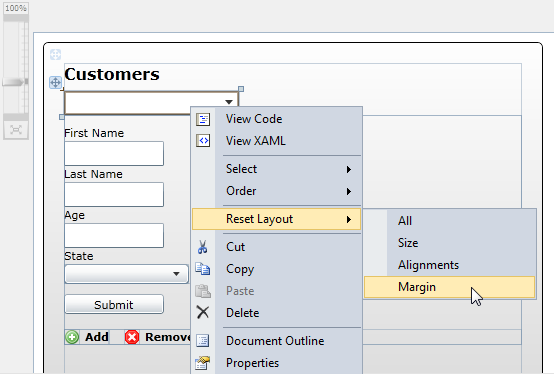Click the View XAML icon
The height and width of the screenshot is (374, 554).
point(203,141)
